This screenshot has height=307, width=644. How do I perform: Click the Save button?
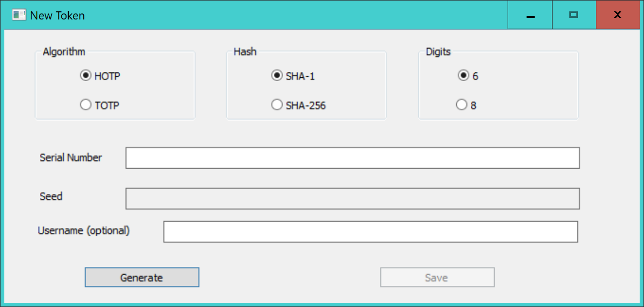(x=437, y=277)
